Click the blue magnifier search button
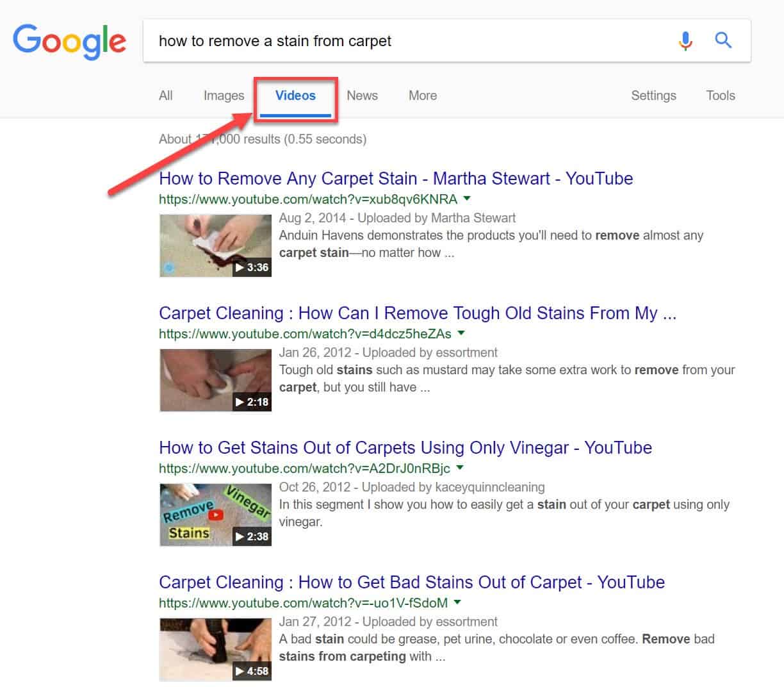The width and height of the screenshot is (784, 687). (x=723, y=40)
